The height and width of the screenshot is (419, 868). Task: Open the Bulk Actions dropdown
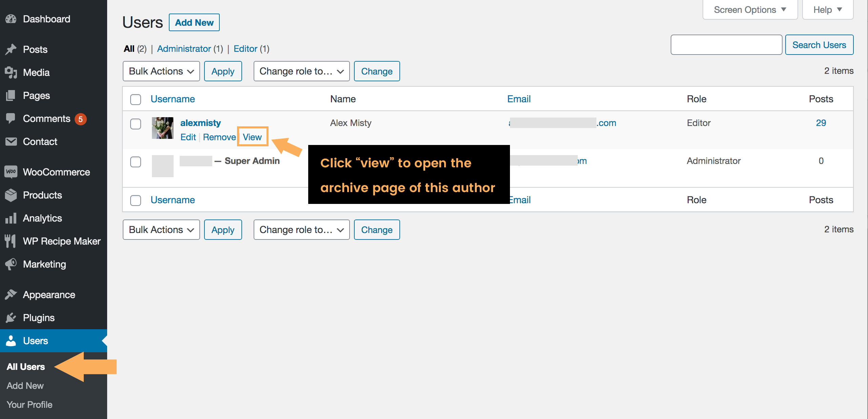(161, 71)
